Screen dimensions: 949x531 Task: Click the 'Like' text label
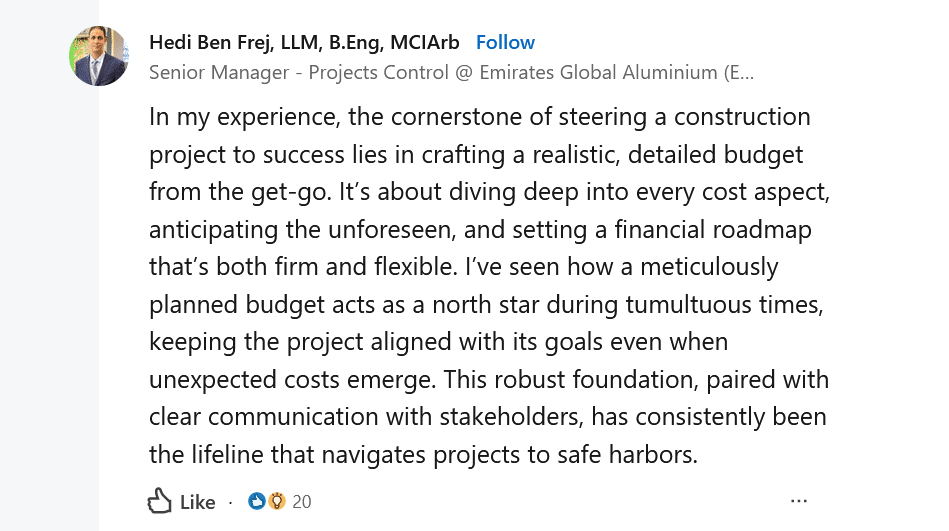[198, 502]
